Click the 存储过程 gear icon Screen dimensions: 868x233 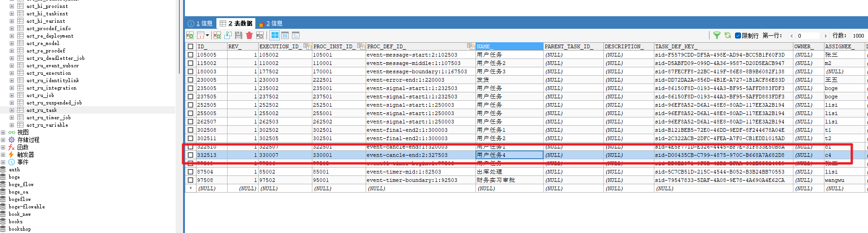pos(12,140)
